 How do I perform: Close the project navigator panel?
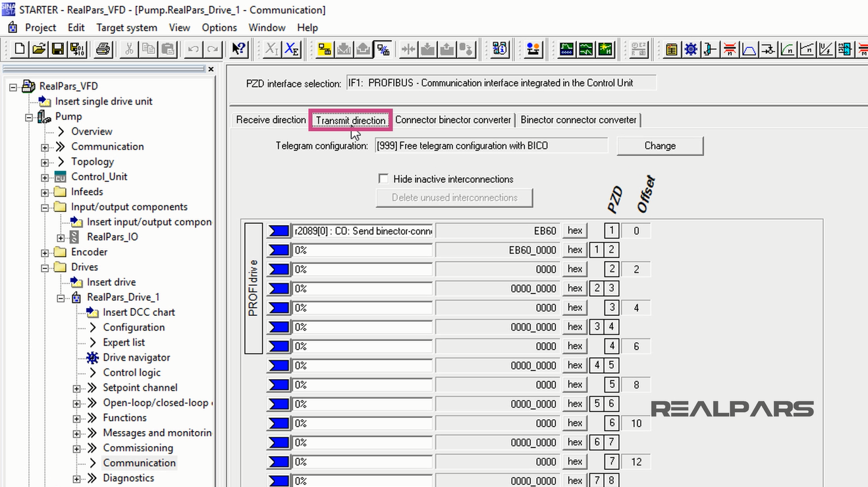click(211, 69)
